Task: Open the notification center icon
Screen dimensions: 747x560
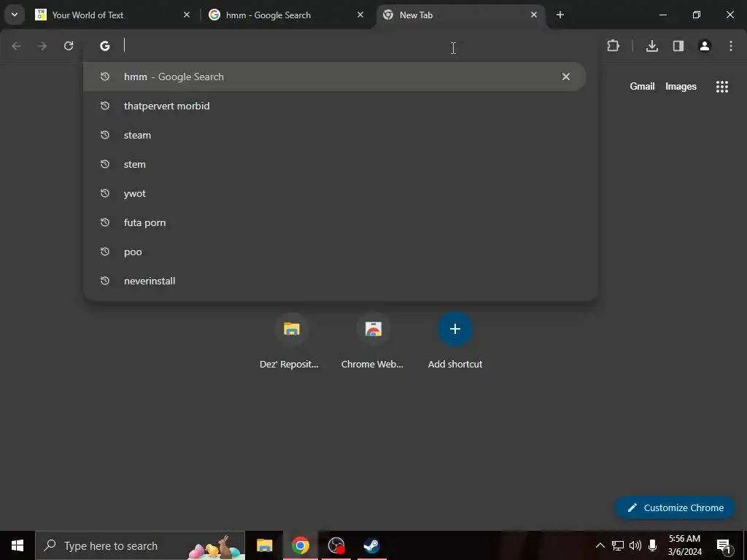Action: click(724, 545)
